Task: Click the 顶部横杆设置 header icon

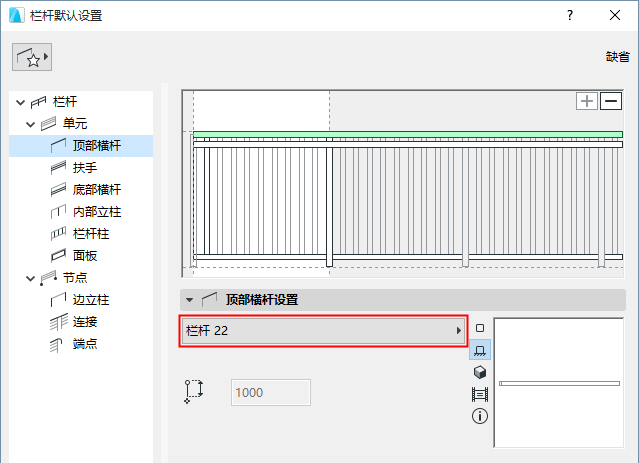Action: coord(209,300)
